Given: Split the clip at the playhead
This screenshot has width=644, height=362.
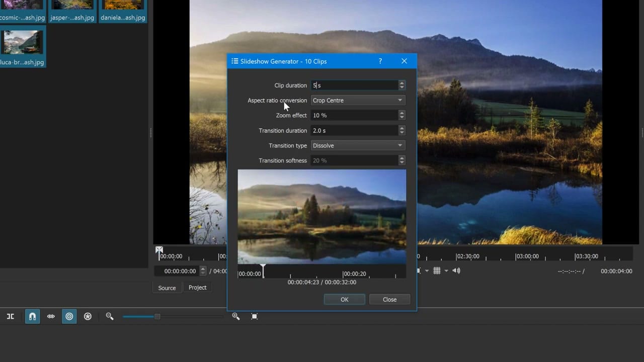Looking at the screenshot, I should pos(10,316).
